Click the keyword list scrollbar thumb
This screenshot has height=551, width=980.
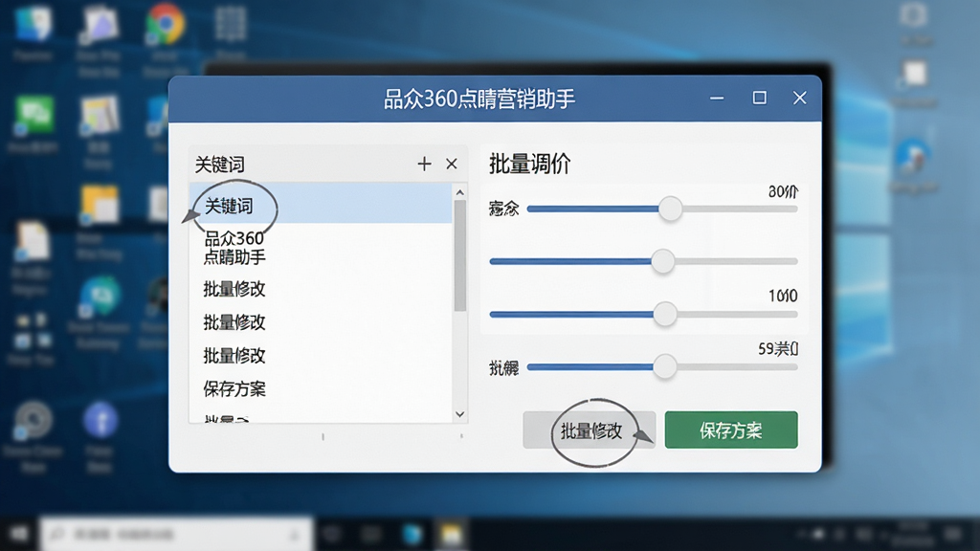point(460,256)
